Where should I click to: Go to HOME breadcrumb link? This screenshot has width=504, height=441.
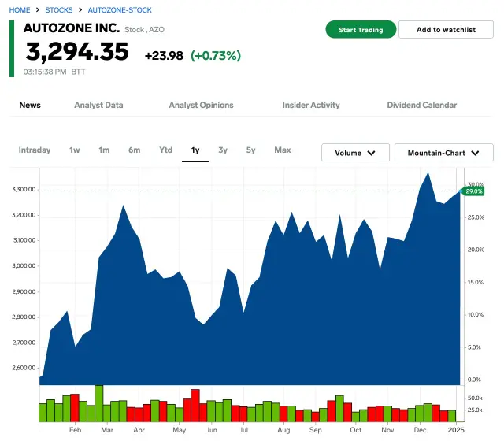(x=20, y=10)
